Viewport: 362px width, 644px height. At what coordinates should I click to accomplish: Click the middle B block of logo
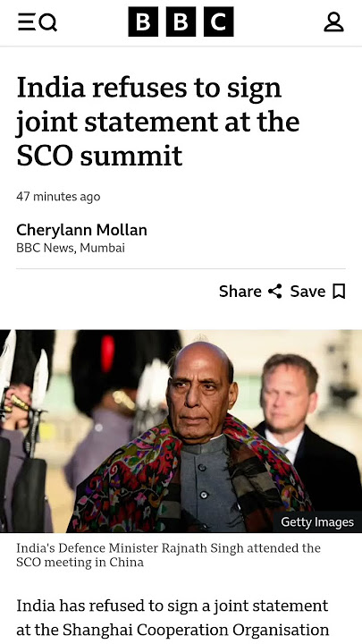181,21
